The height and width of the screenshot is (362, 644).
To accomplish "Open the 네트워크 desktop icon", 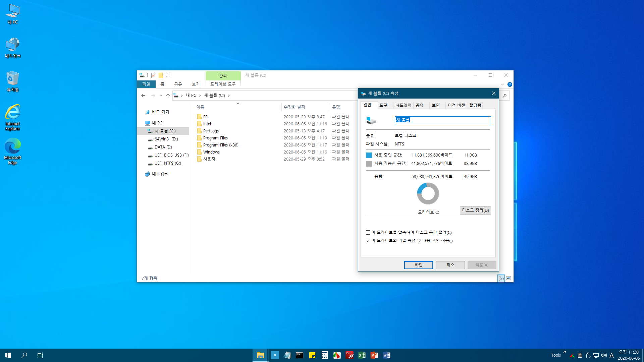I will point(13,48).
